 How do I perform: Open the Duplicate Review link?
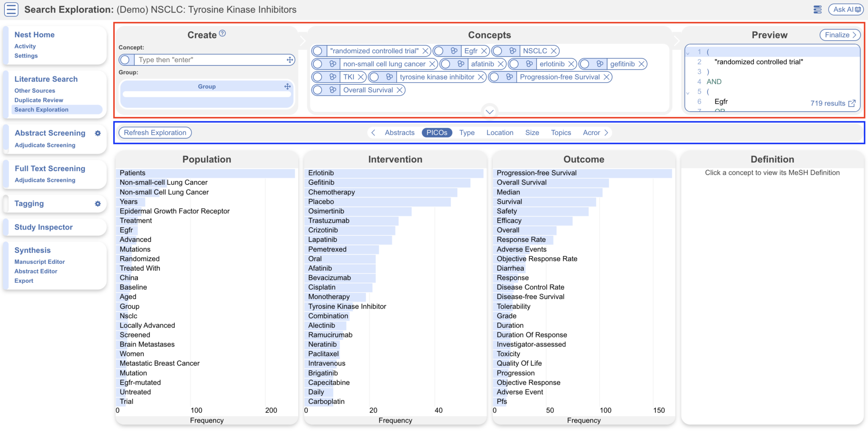pyautogui.click(x=39, y=100)
